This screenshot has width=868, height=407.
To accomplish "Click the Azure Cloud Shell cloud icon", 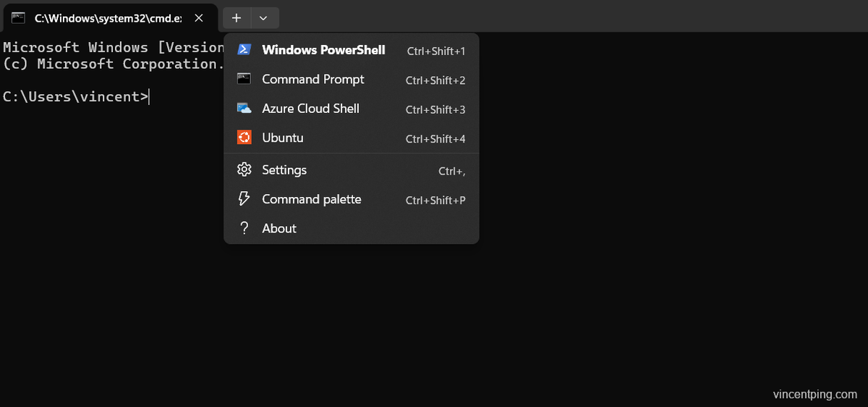I will click(244, 109).
